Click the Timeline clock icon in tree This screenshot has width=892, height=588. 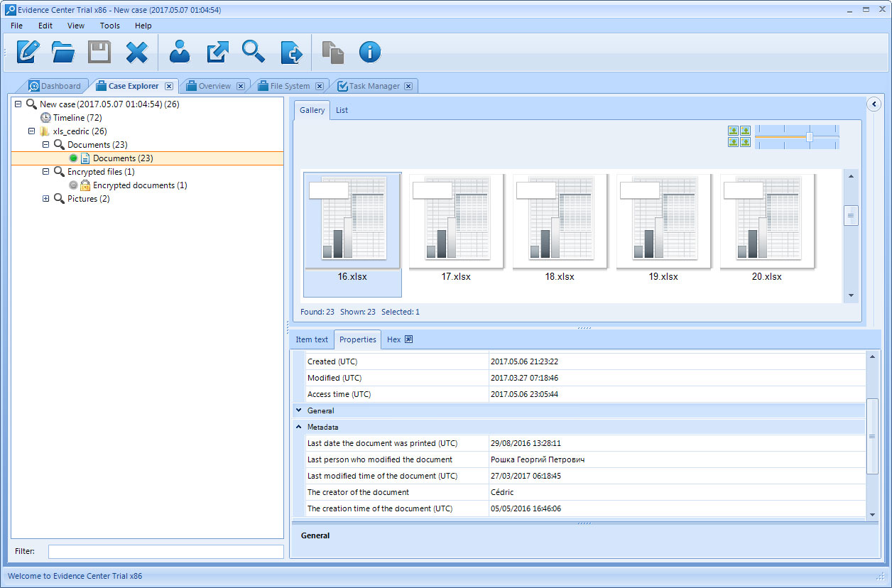[x=45, y=118]
